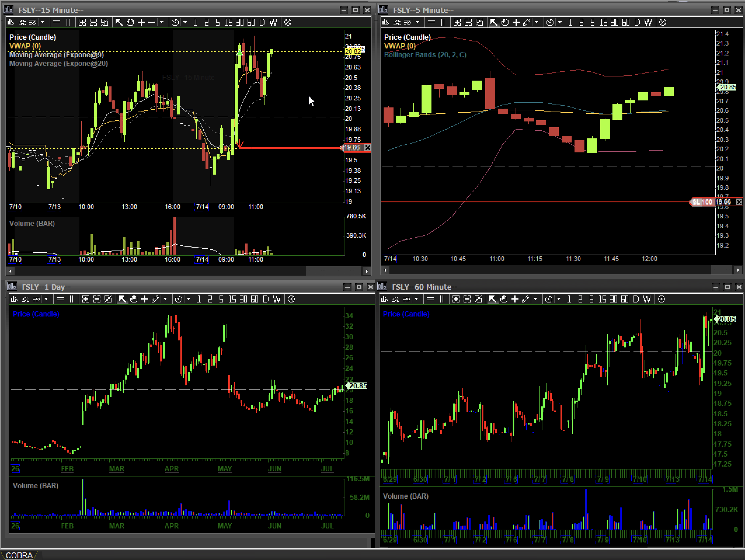Image resolution: width=745 pixels, height=560 pixels.
Task: Select the pencil draw tool in 1 Day chart
Action: point(155,299)
